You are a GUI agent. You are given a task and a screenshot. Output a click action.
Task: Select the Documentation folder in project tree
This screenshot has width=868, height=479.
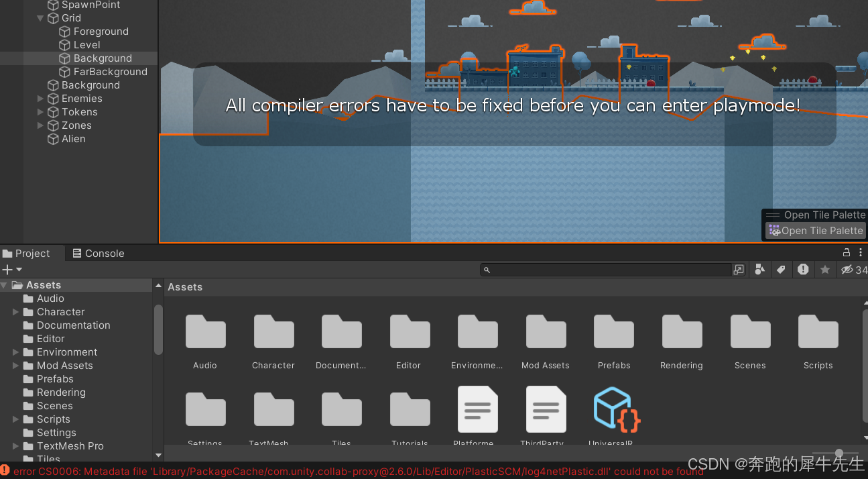pyautogui.click(x=73, y=325)
